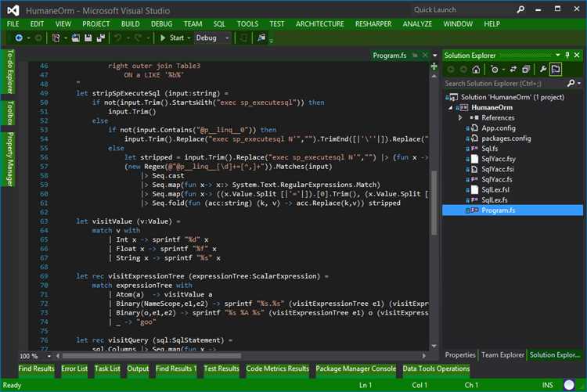The height and width of the screenshot is (392, 587).
Task: Focus the Quick Launch search box
Action: point(463,9)
